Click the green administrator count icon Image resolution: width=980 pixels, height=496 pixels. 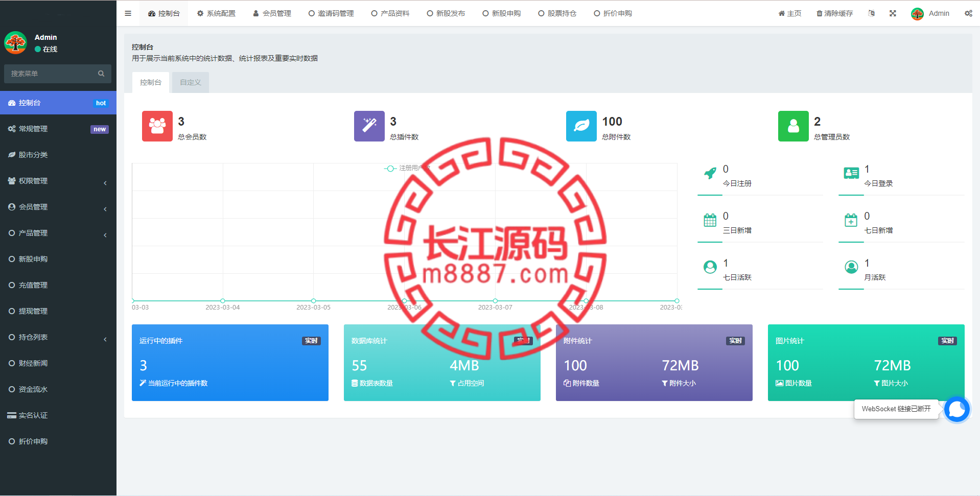tap(794, 126)
